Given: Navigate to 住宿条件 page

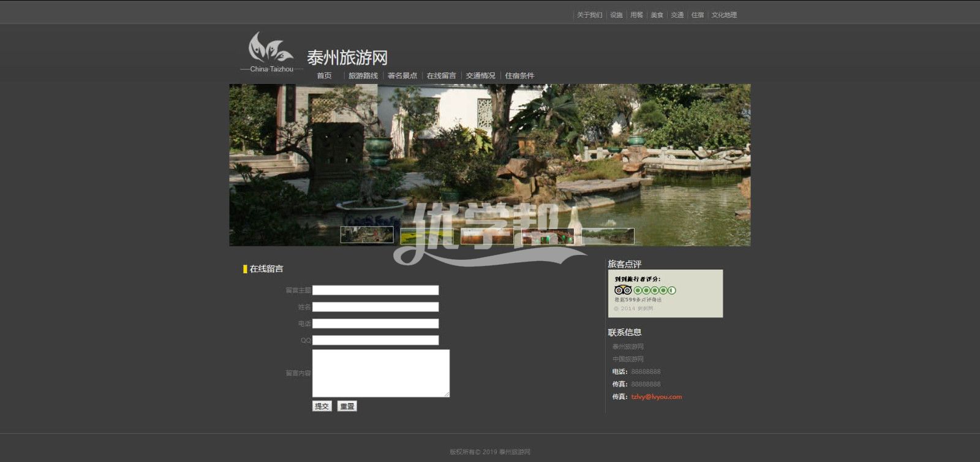Looking at the screenshot, I should (x=519, y=76).
